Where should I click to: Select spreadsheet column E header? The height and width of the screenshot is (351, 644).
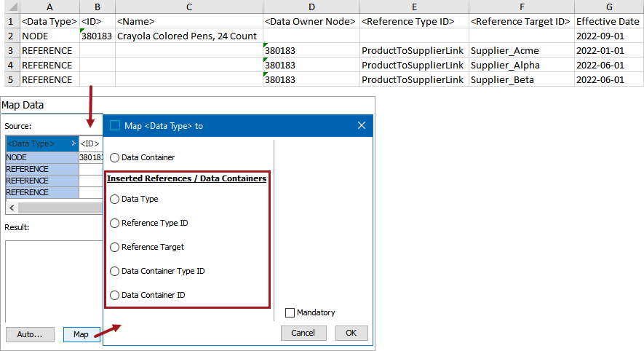point(414,7)
